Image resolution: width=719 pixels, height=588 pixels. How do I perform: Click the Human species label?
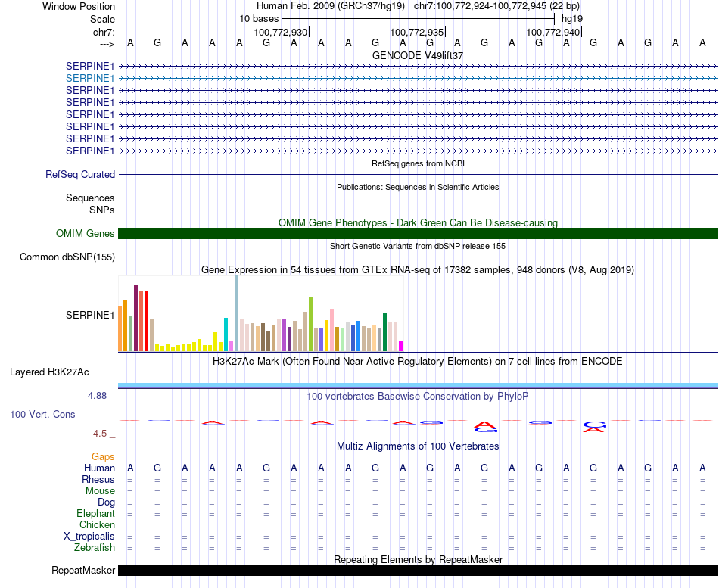click(99, 468)
